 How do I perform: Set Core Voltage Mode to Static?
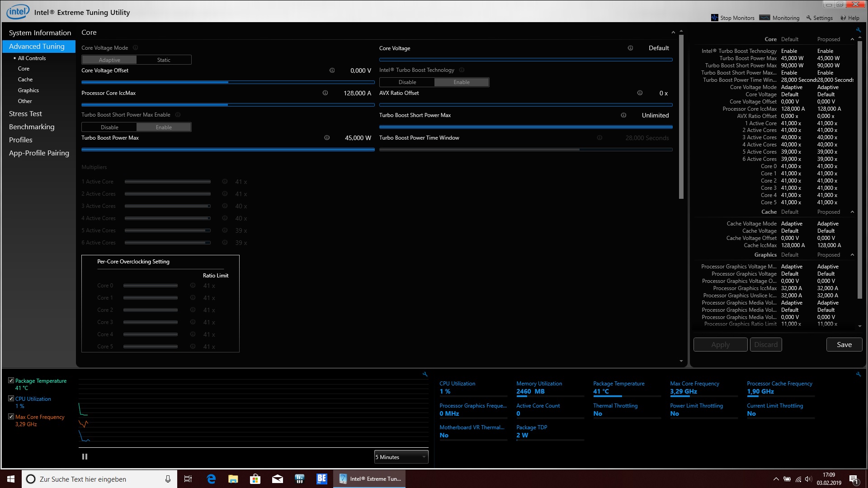164,60
